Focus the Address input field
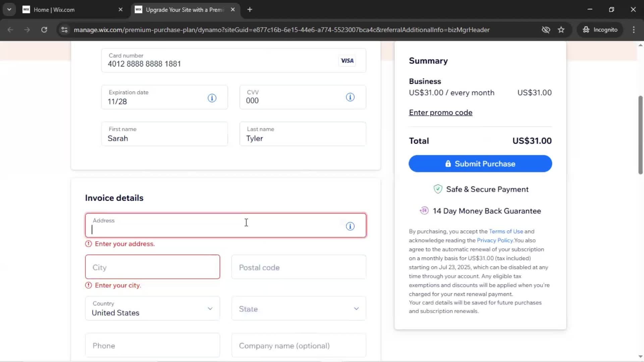Viewport: 644px width, 362px height. click(226, 226)
